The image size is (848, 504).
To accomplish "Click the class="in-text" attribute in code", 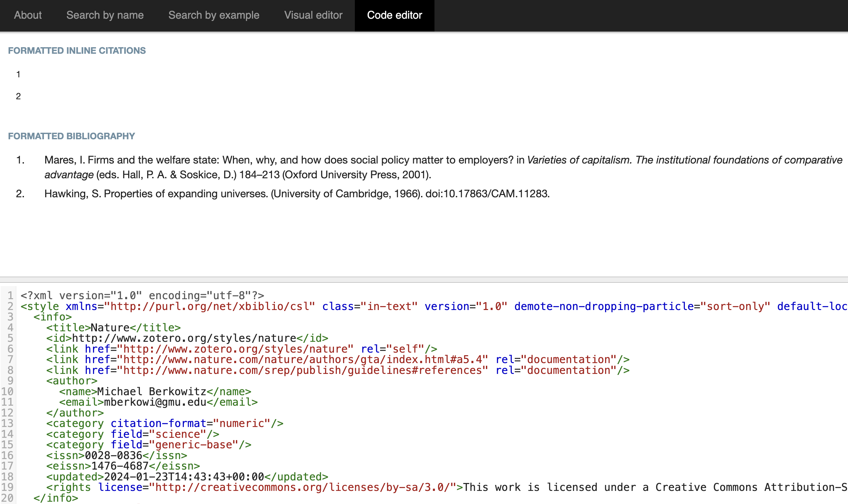I will (x=370, y=306).
